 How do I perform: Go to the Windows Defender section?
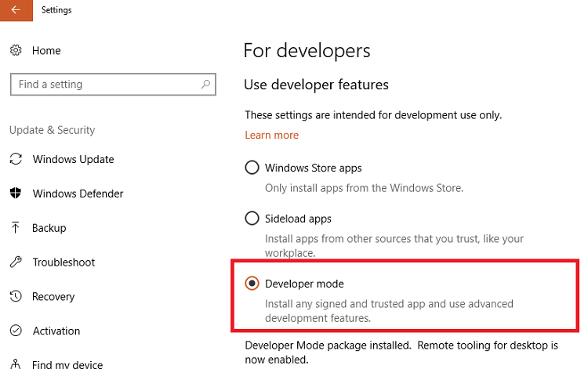(x=78, y=194)
